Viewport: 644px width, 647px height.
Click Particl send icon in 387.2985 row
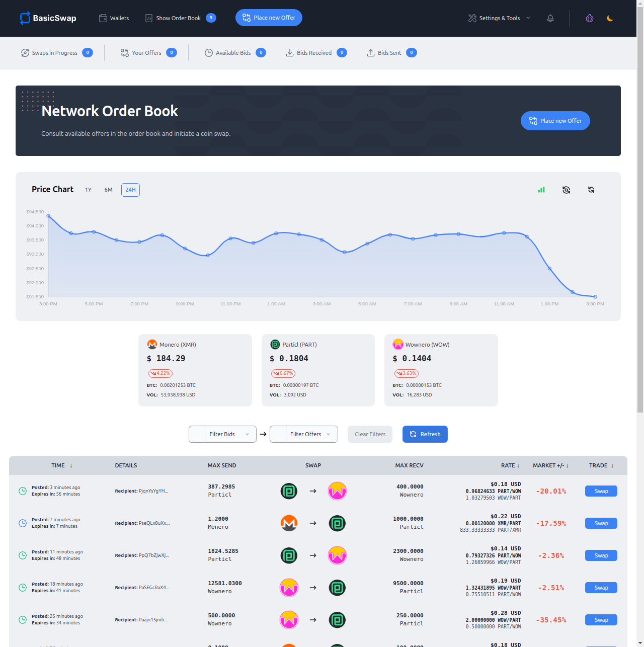(x=289, y=491)
